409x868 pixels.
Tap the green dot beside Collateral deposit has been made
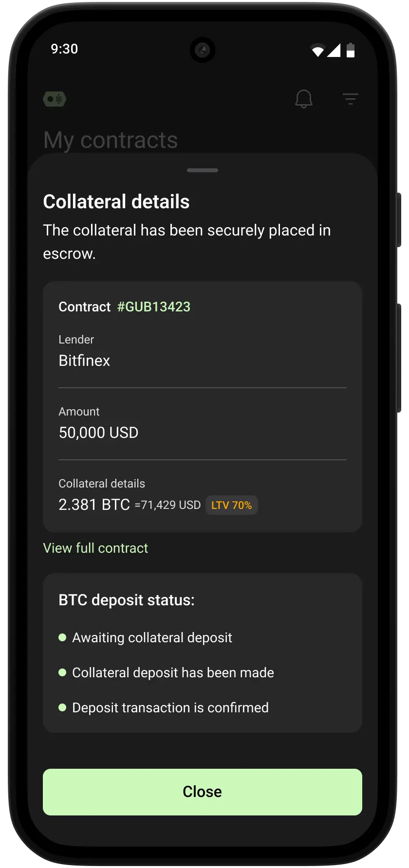click(x=62, y=672)
